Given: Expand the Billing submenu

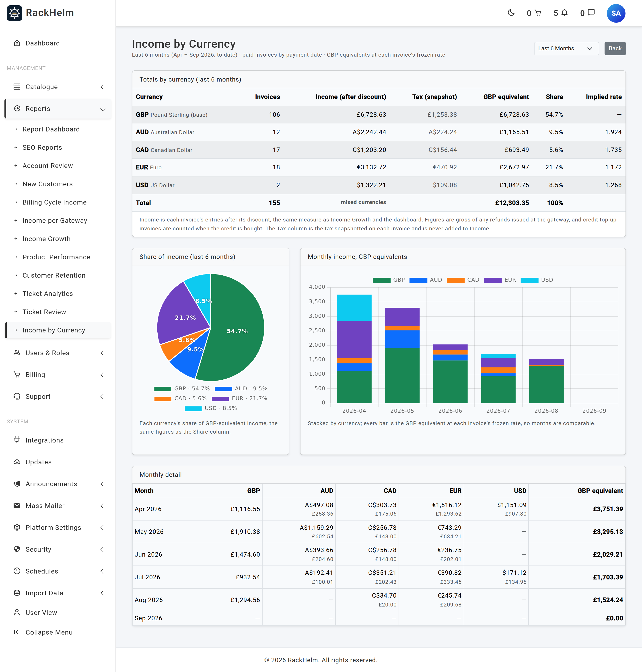Looking at the screenshot, I should pyautogui.click(x=58, y=375).
